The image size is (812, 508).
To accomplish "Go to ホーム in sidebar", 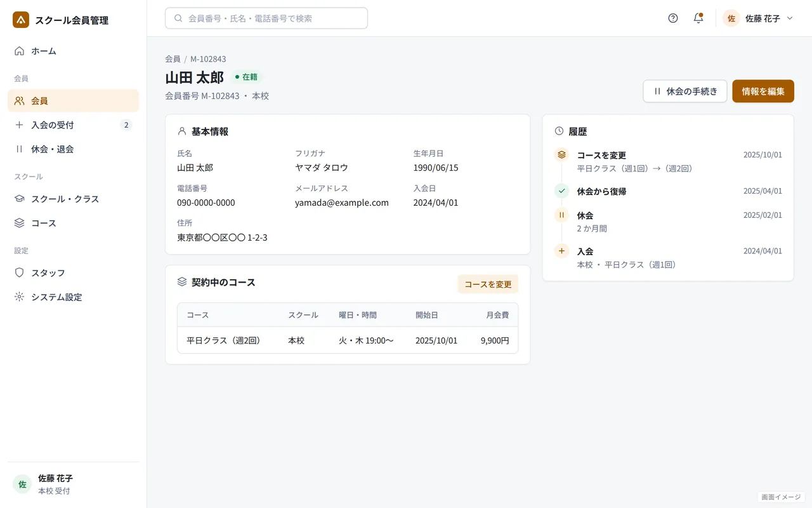I will click(x=73, y=51).
